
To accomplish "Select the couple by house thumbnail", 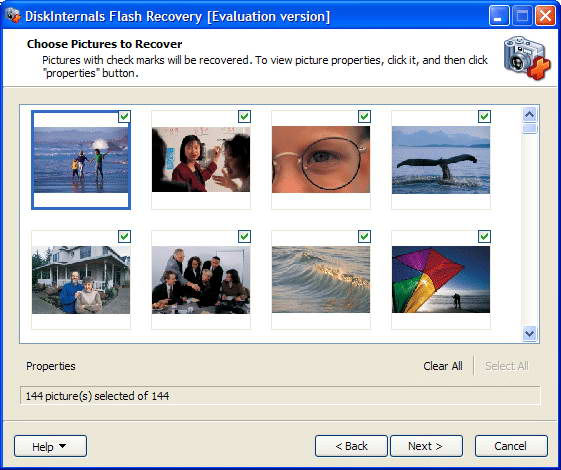I will pos(81,280).
